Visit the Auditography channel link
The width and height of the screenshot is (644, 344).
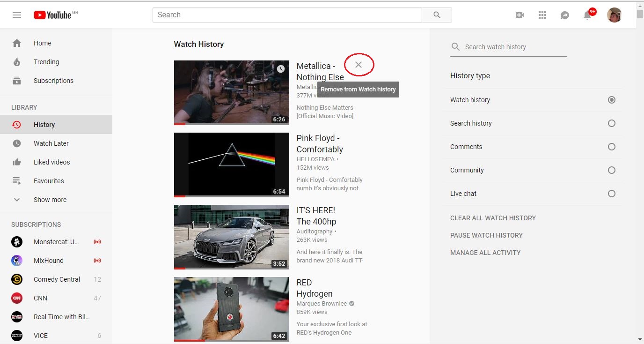(x=315, y=232)
